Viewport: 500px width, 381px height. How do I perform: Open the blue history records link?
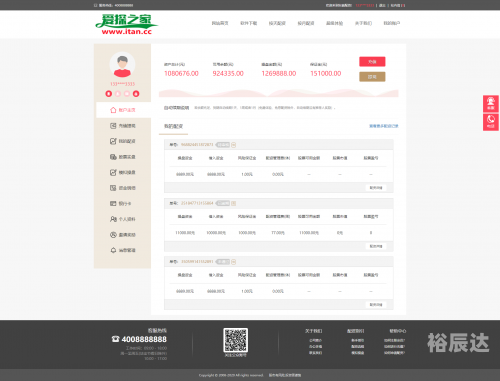[384, 126]
